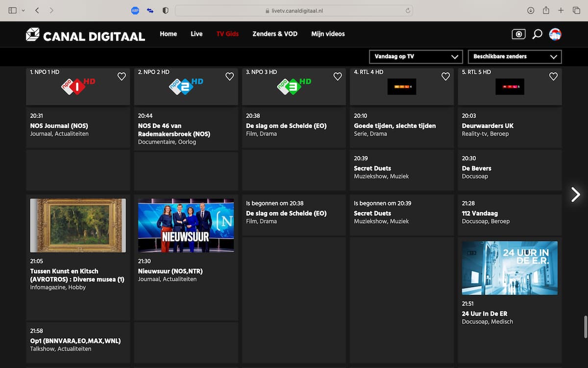Open search via the magnifier icon
The width and height of the screenshot is (588, 368).
click(x=537, y=34)
